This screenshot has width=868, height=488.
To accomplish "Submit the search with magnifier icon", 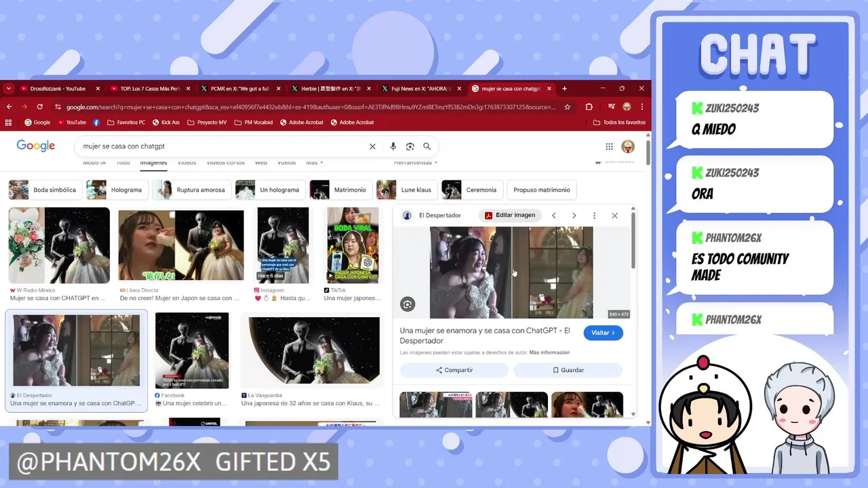I will click(x=427, y=146).
